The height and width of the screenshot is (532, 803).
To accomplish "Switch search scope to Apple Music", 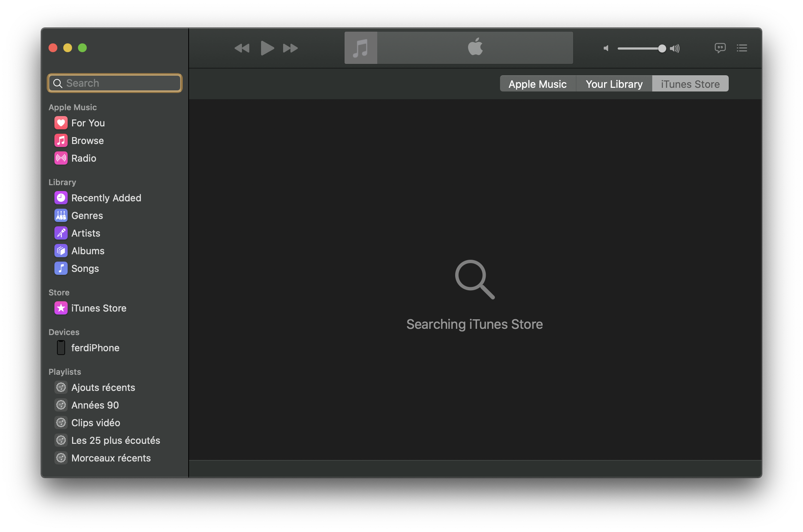I will [x=538, y=84].
